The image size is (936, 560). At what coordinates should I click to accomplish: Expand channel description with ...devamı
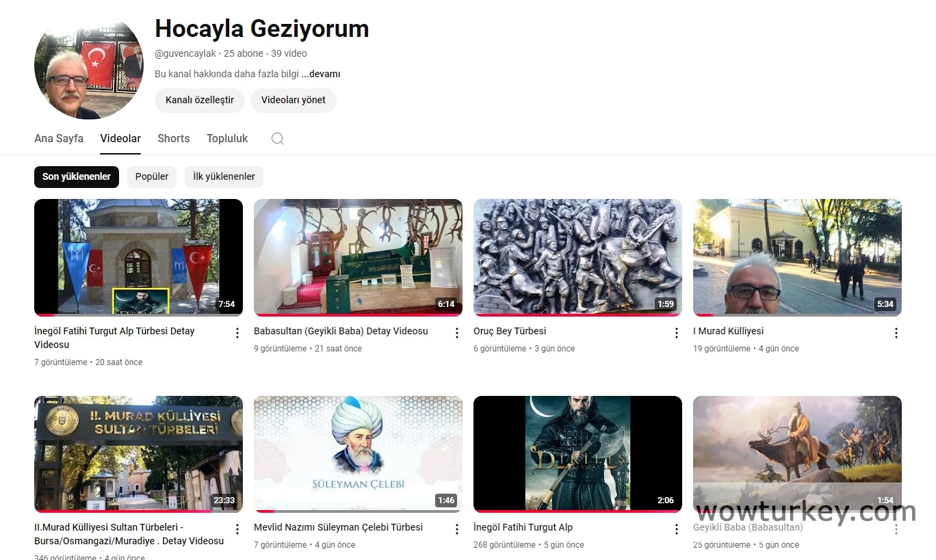click(321, 74)
